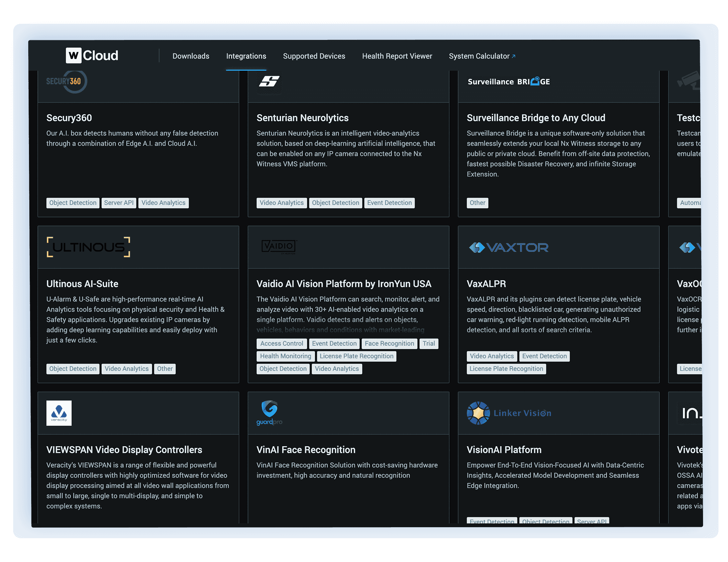This screenshot has width=728, height=562.
Task: Open the Supported Devices tab
Action: 314,56
